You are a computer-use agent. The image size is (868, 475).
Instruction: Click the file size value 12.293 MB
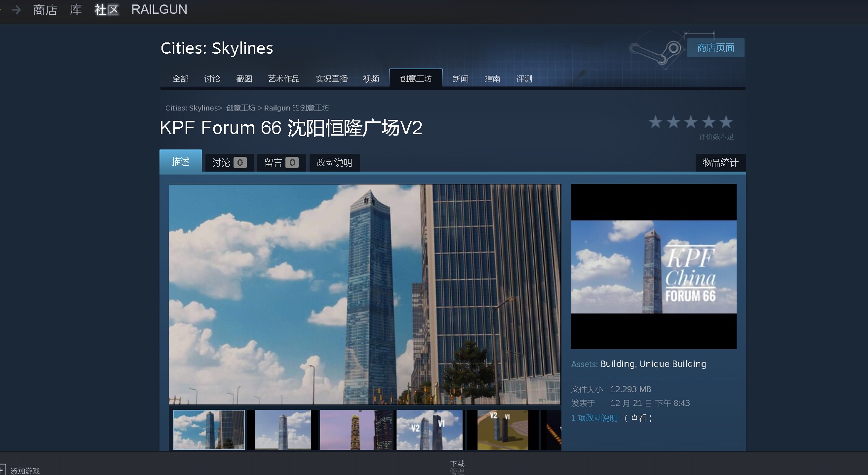pos(631,389)
